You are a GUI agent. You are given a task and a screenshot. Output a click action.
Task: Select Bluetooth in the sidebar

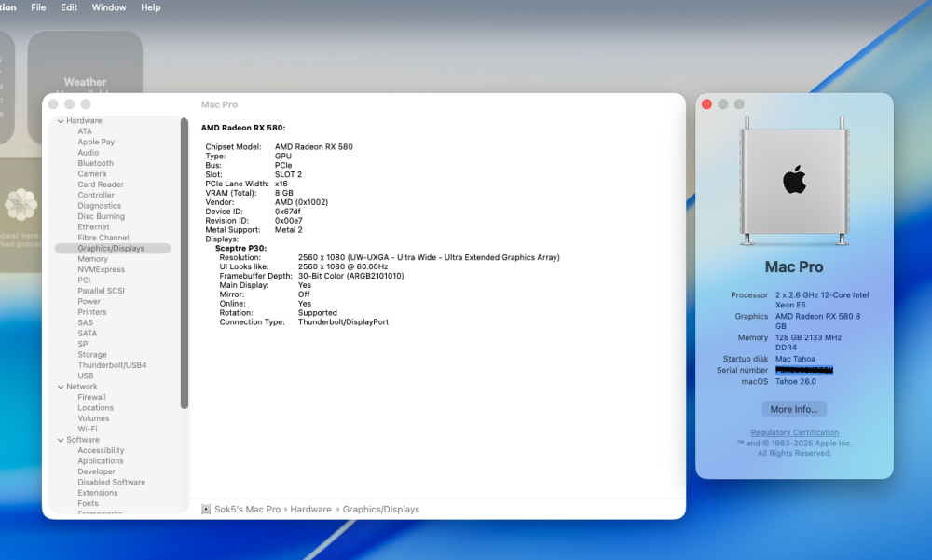pos(95,163)
